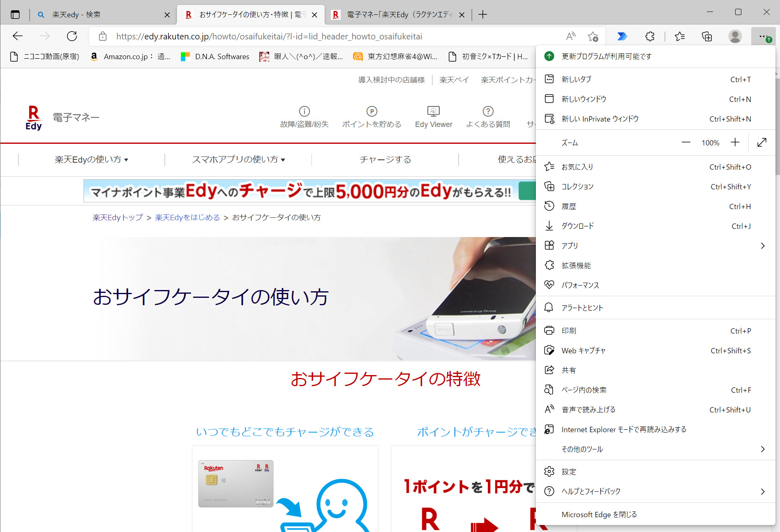Select 印刷 from the menu

click(655, 331)
